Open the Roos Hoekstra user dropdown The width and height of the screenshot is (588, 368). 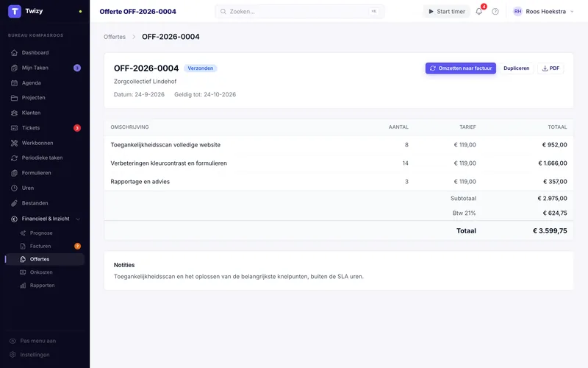[543, 12]
